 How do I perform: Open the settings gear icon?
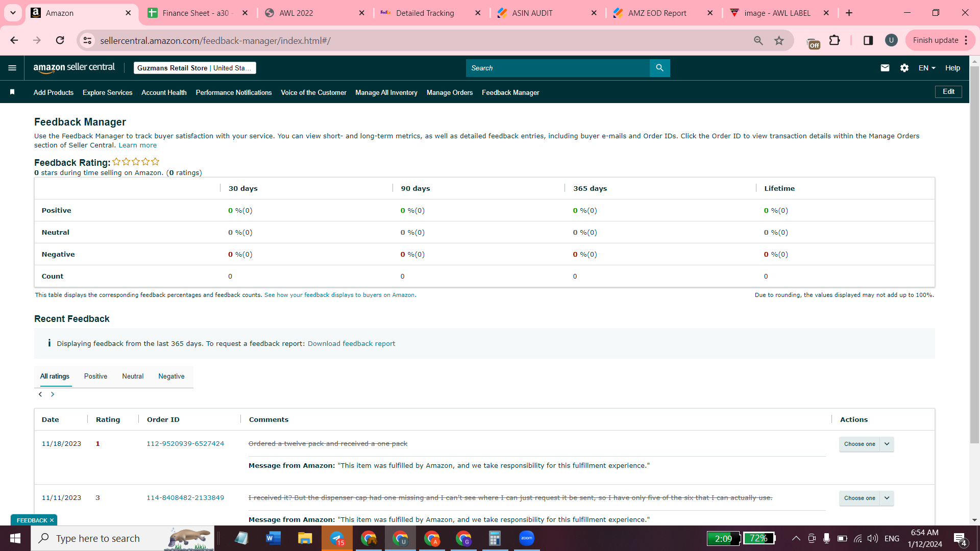click(904, 68)
